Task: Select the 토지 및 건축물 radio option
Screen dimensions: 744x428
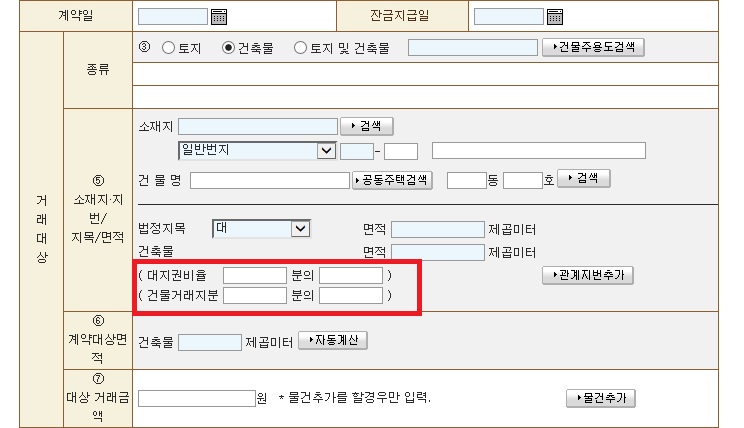Action: click(x=300, y=48)
